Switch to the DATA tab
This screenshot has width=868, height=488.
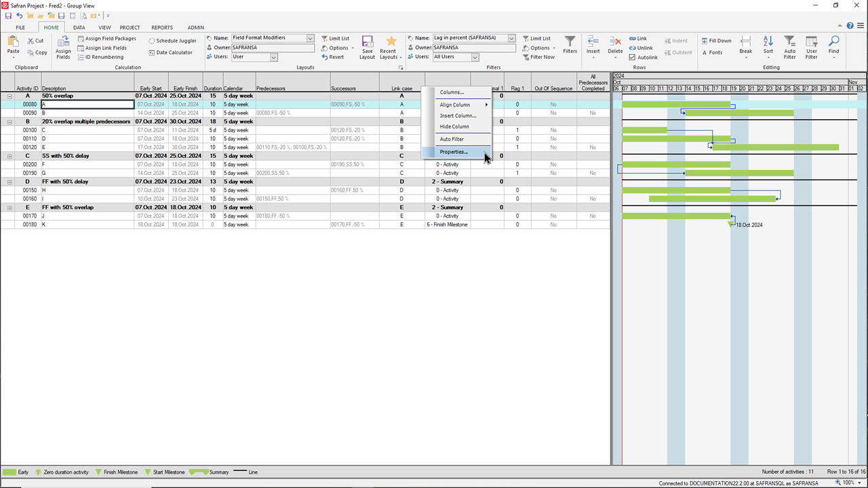pyautogui.click(x=79, y=28)
